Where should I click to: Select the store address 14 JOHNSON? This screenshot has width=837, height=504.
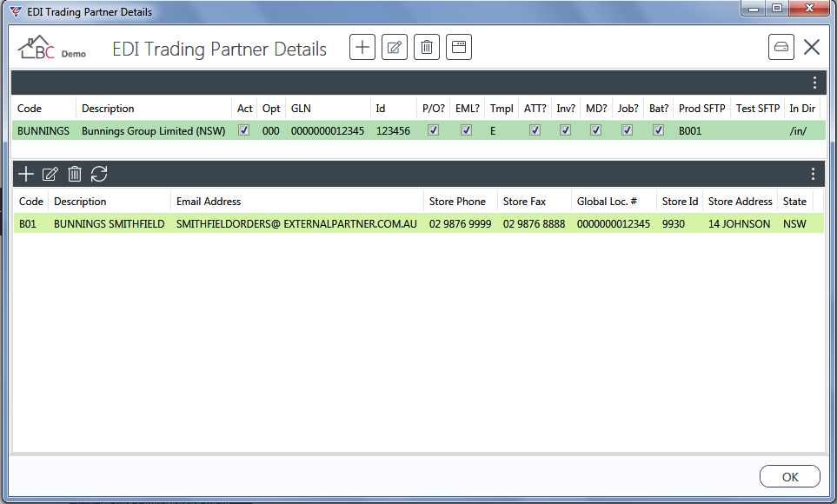pyautogui.click(x=740, y=223)
